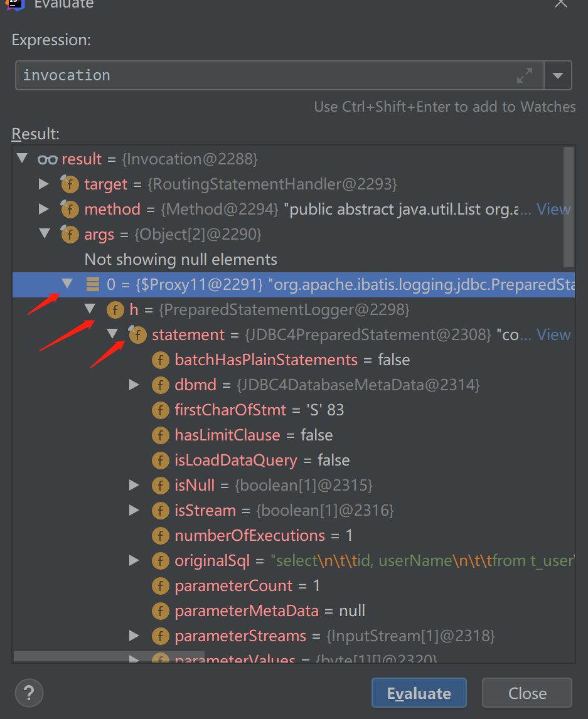Expand the parameterStreams node
This screenshot has width=588, height=719.
click(x=134, y=636)
